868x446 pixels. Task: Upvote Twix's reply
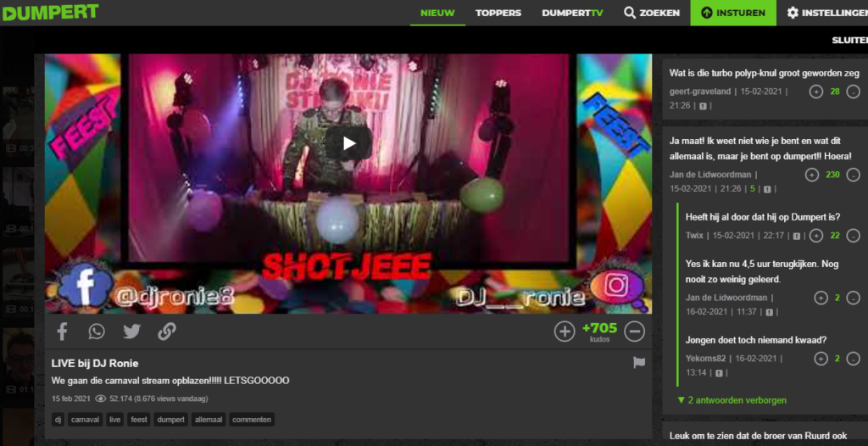click(816, 236)
